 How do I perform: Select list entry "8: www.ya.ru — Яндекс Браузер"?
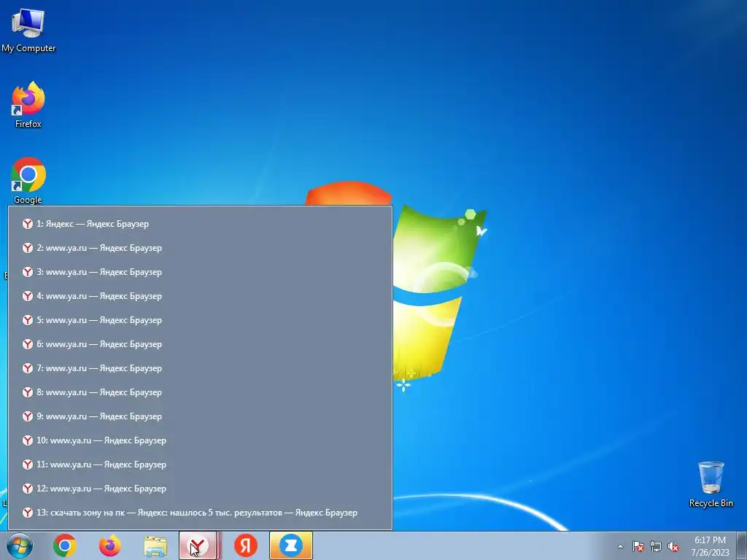(x=200, y=392)
